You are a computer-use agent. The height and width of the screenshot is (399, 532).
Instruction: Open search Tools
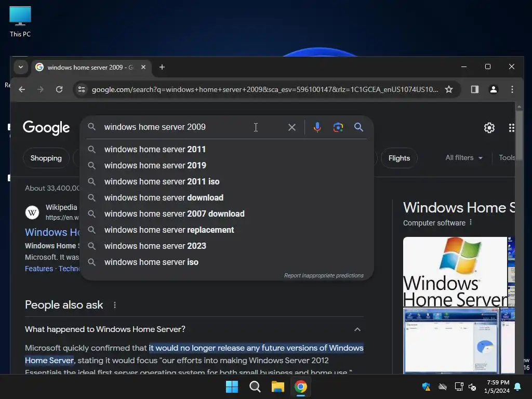[507, 158]
